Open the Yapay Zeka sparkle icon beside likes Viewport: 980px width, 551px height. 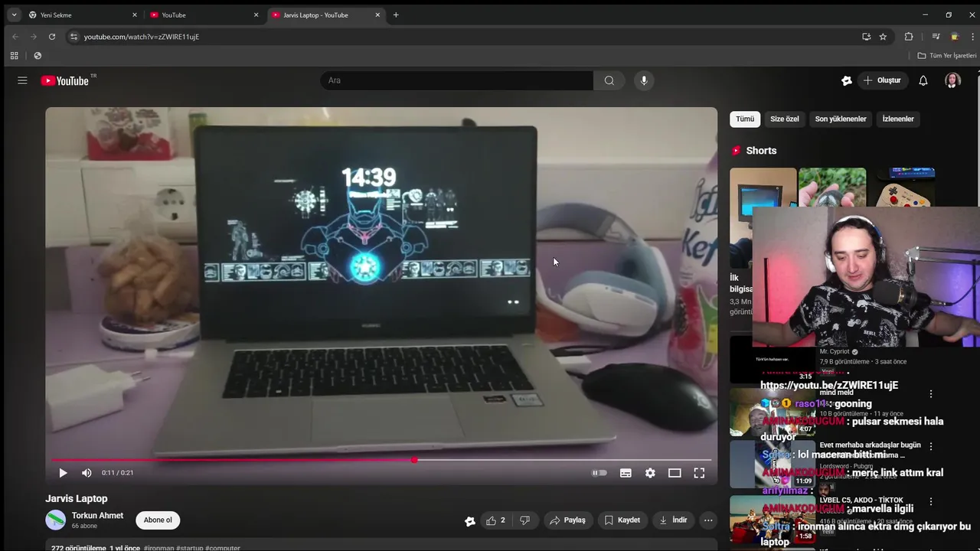(470, 520)
